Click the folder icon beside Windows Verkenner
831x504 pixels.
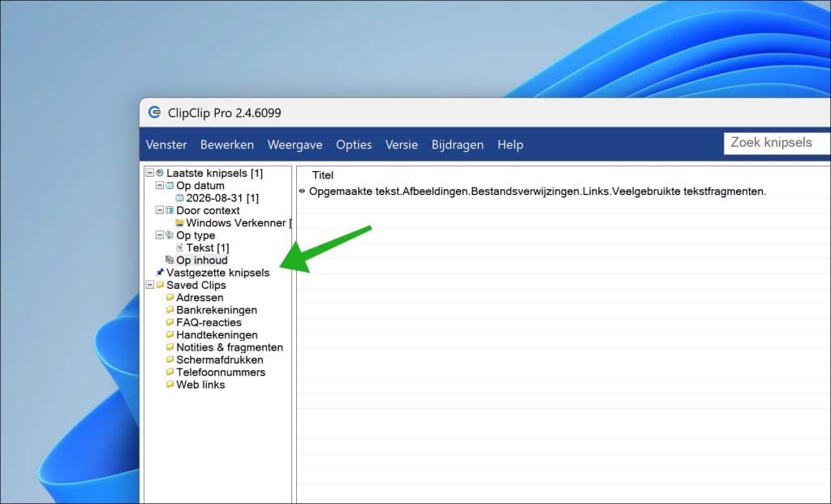click(x=179, y=222)
